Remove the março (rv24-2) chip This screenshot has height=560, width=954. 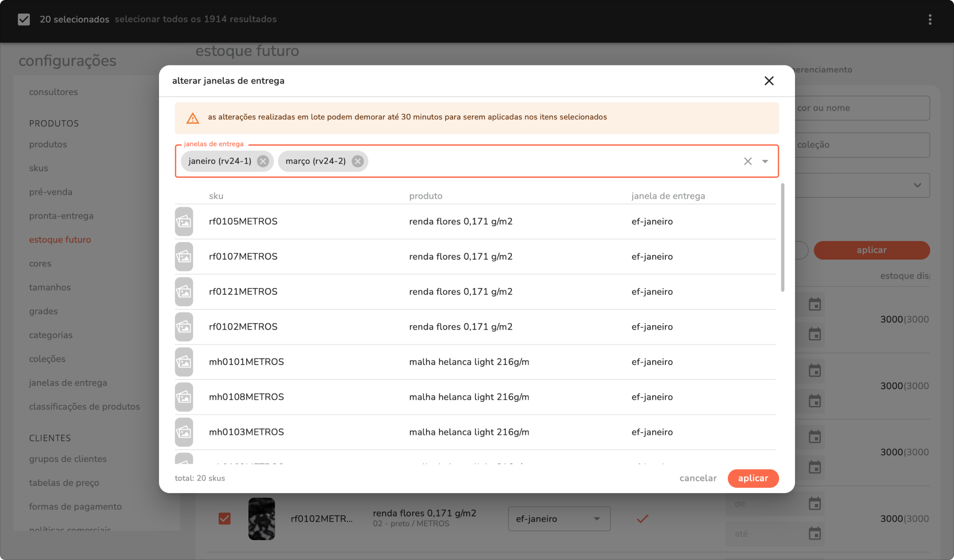358,161
